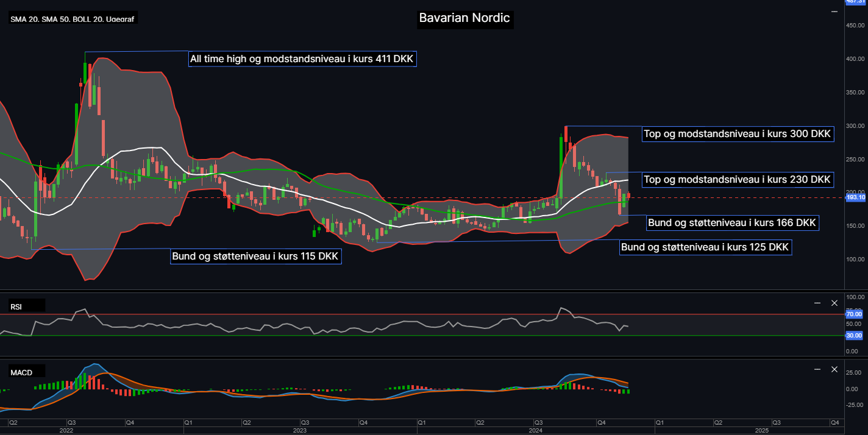Image resolution: width=868 pixels, height=435 pixels.
Task: Click the RSI pane title label
Action: pyautogui.click(x=16, y=307)
